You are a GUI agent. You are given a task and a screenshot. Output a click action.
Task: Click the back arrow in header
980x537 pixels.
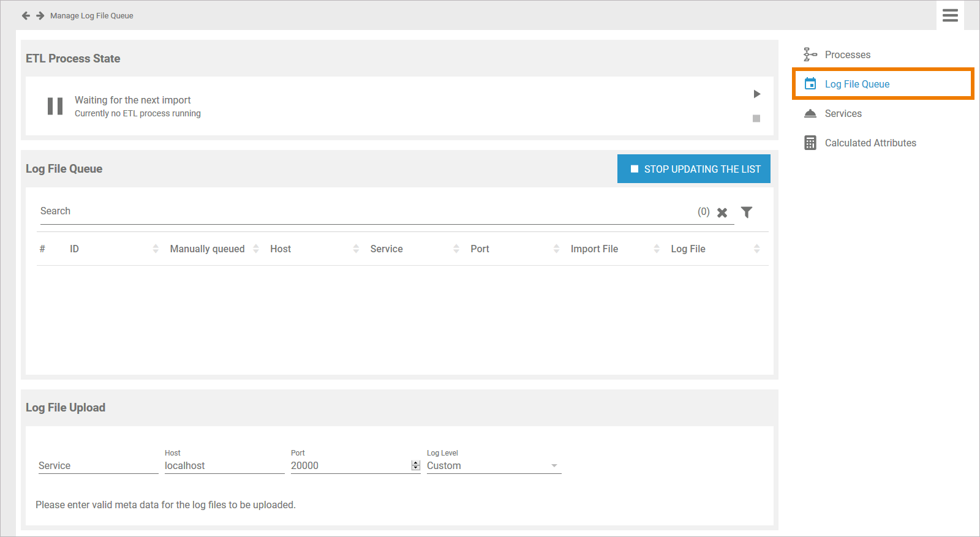[26, 16]
